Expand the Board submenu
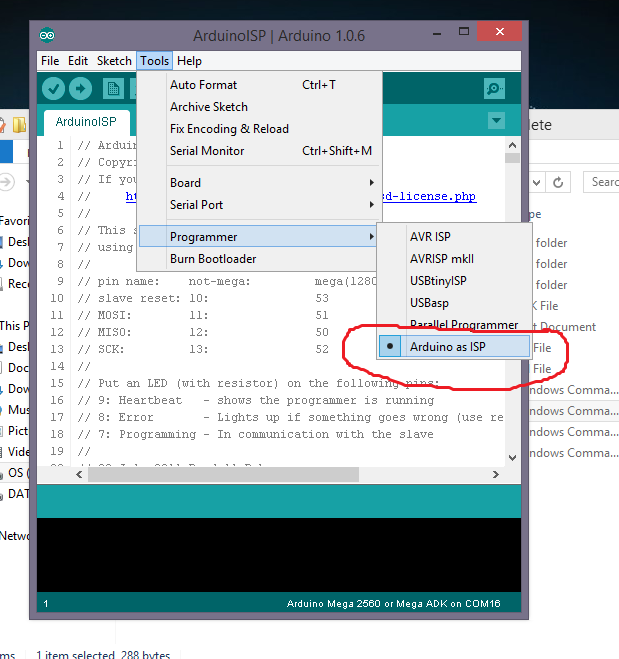 [x=260, y=183]
